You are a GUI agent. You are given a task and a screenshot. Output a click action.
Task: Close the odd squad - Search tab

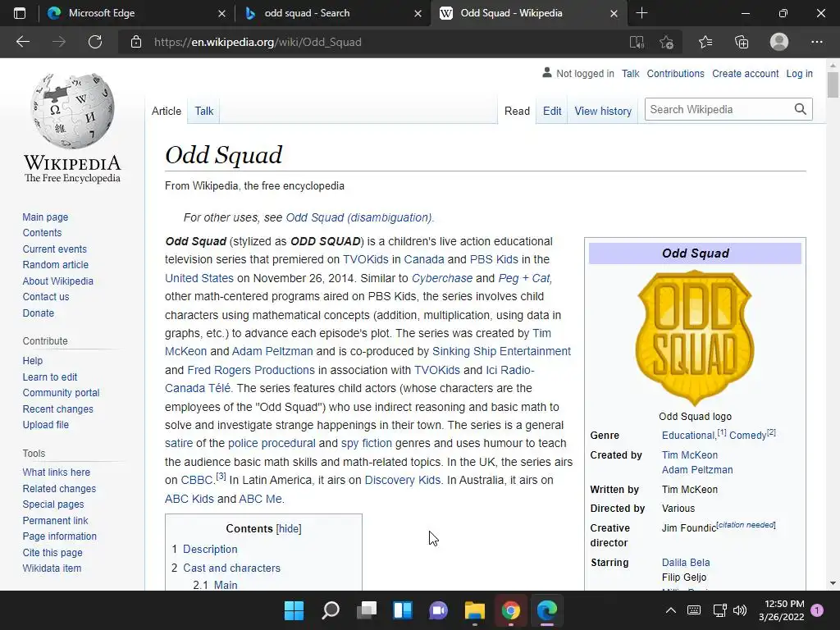point(418,13)
